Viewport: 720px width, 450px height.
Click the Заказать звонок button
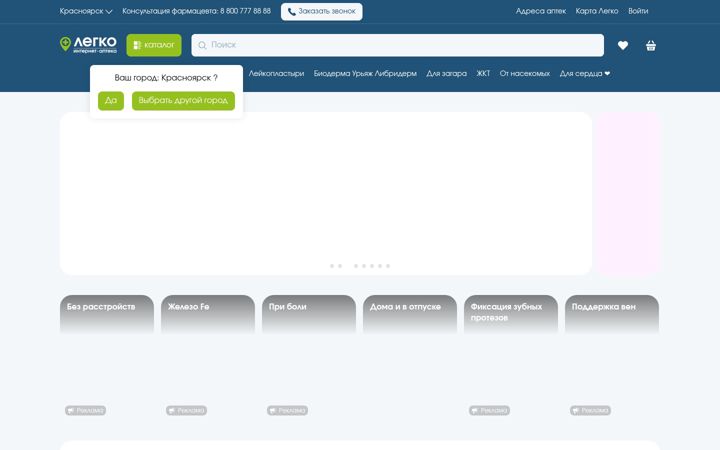[x=321, y=11]
